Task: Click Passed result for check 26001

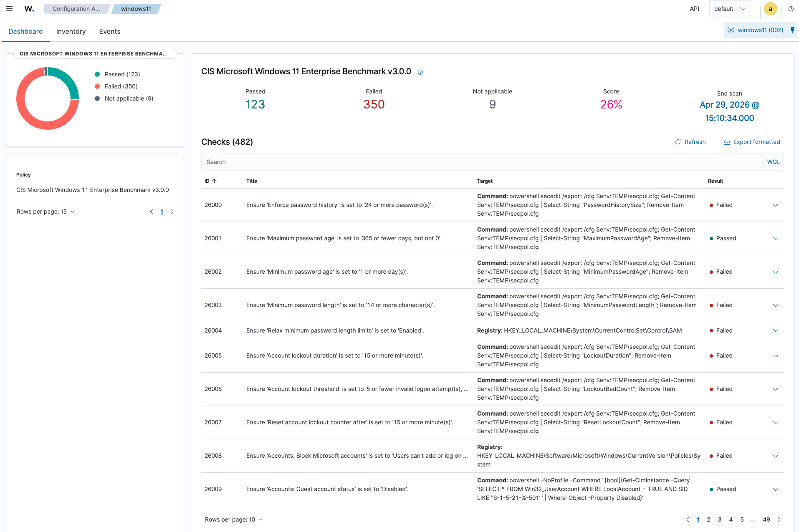Action: pyautogui.click(x=723, y=238)
